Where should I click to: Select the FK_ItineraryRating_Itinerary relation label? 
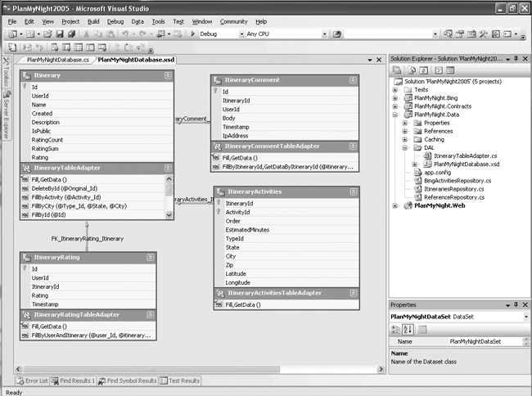88,239
